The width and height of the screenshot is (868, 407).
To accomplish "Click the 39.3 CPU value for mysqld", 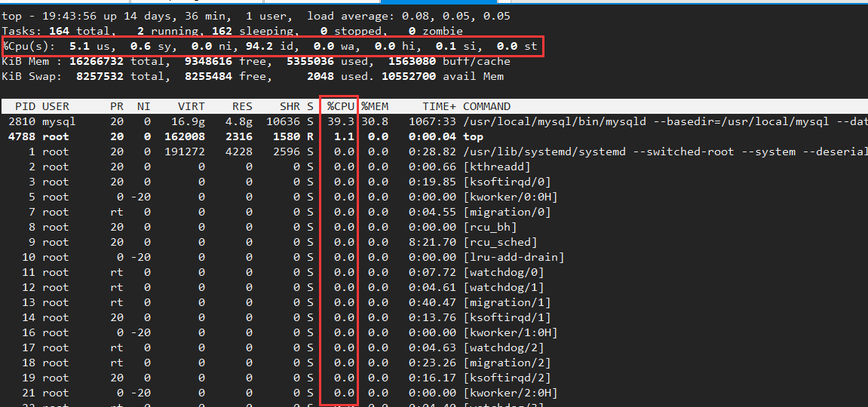I will click(343, 121).
